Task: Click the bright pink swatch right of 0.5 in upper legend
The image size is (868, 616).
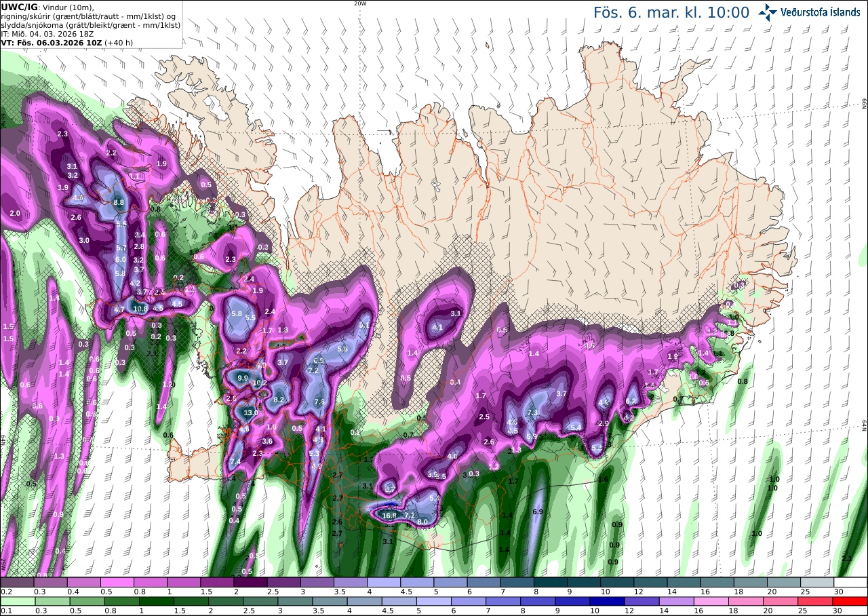Action: 117,582
